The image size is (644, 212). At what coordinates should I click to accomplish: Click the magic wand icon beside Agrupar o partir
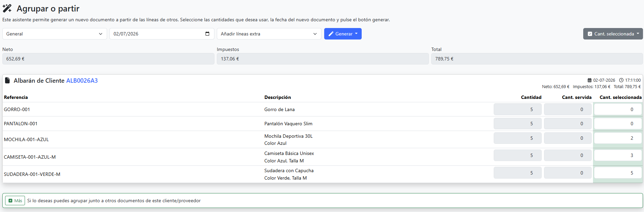tap(7, 8)
